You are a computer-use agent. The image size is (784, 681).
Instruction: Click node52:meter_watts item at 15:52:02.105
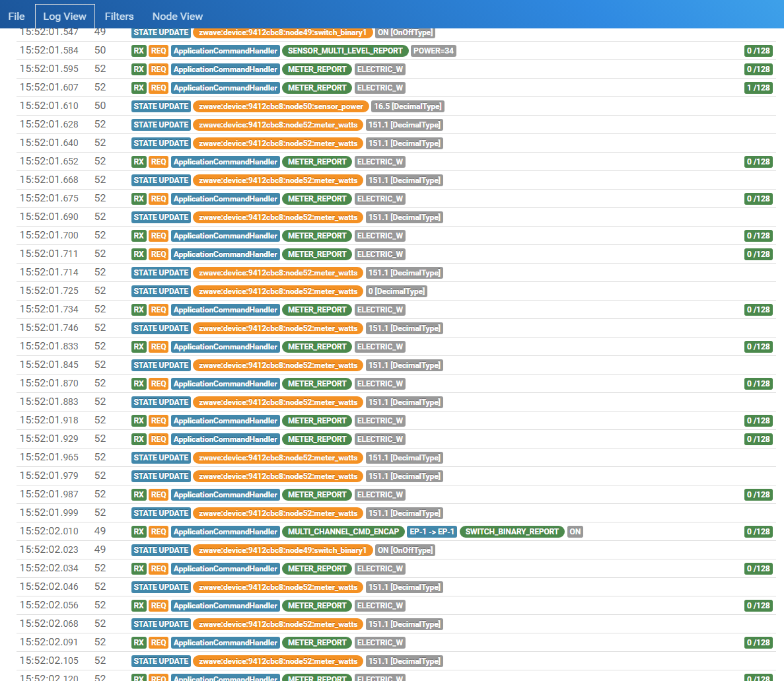click(x=278, y=661)
